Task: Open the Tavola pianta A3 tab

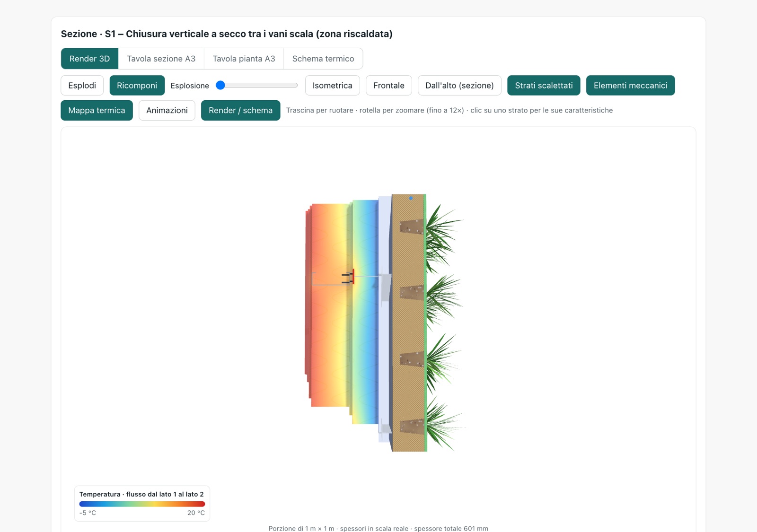Action: coord(244,59)
